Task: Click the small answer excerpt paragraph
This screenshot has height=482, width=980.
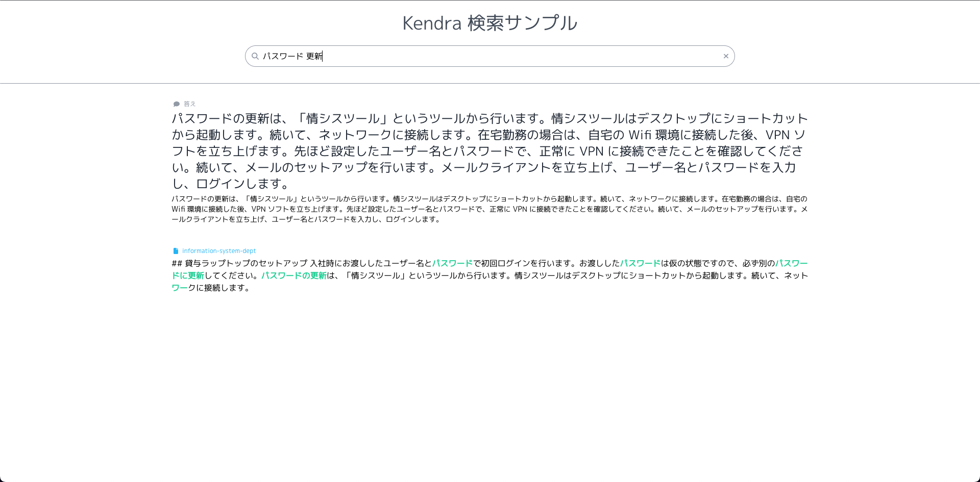Action: click(490, 209)
